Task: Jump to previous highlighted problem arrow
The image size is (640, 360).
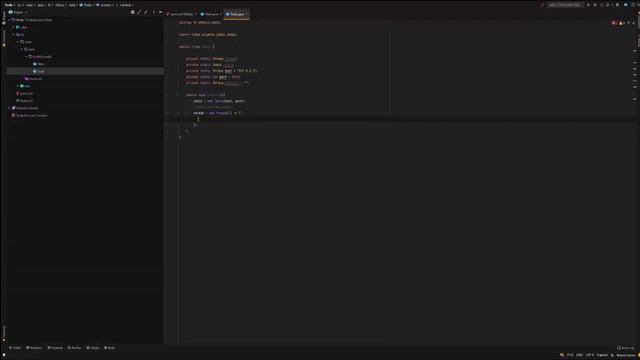Action: tap(629, 23)
